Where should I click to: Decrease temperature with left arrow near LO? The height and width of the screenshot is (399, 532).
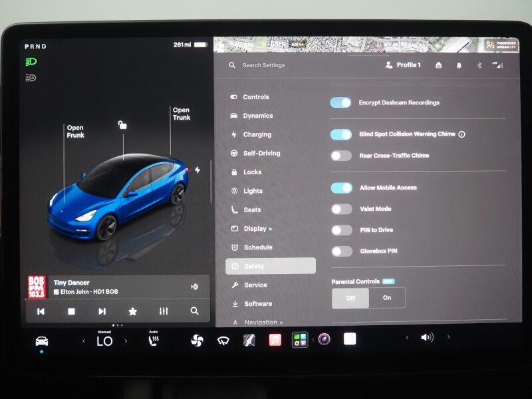pos(84,341)
